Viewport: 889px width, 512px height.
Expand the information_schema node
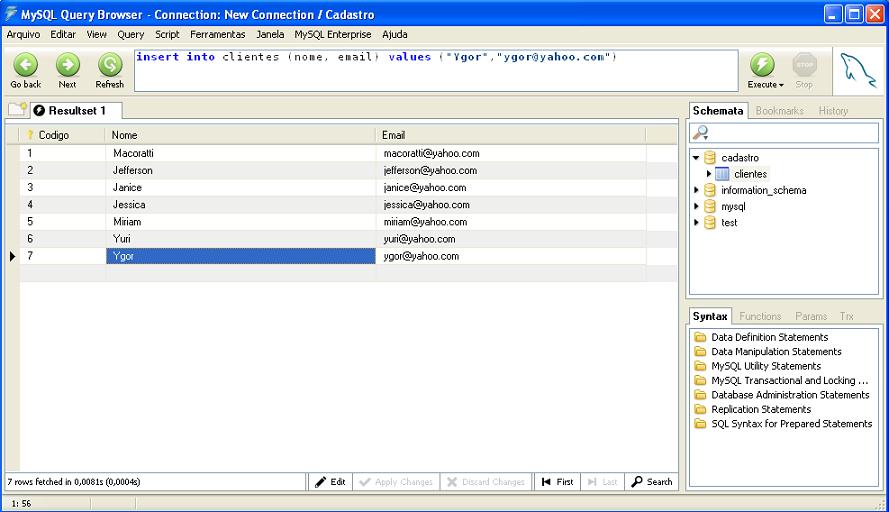point(696,191)
